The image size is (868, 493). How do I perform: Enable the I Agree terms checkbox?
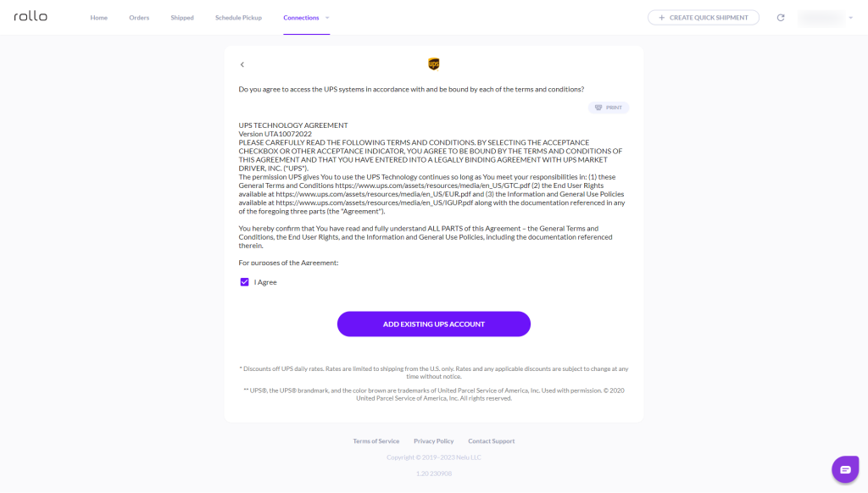pos(244,281)
